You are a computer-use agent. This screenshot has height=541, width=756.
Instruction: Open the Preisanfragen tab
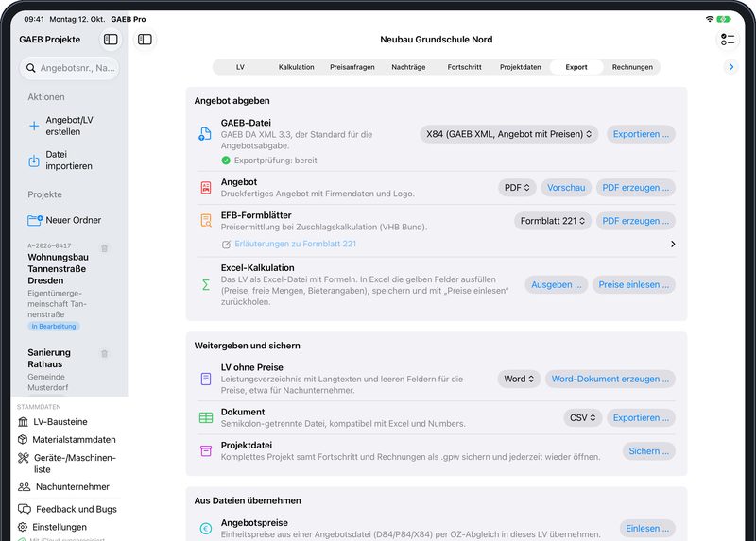(352, 67)
